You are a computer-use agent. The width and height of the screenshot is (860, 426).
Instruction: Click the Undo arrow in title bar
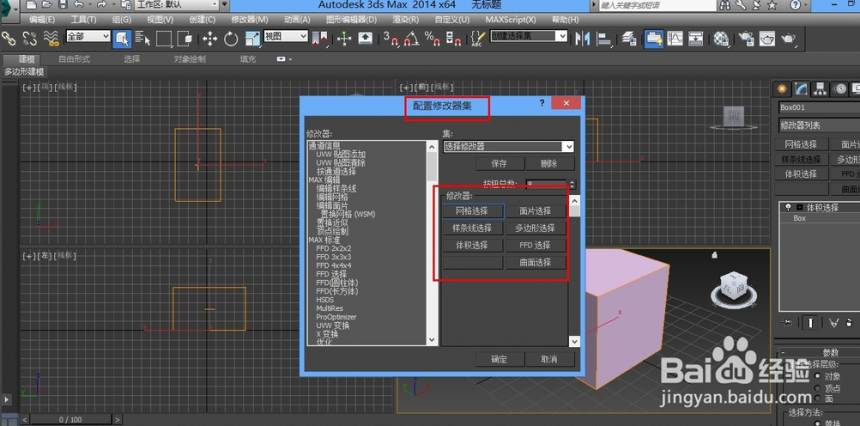click(x=78, y=5)
